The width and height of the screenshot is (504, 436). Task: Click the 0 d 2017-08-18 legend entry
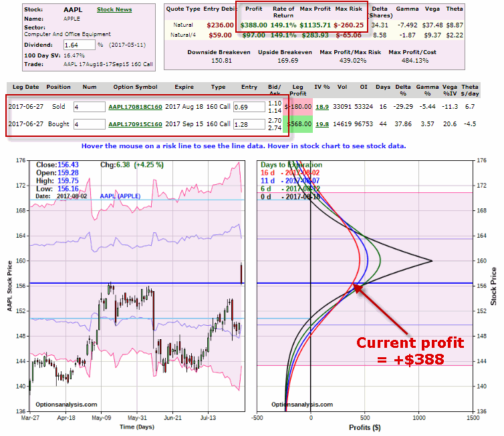point(290,197)
